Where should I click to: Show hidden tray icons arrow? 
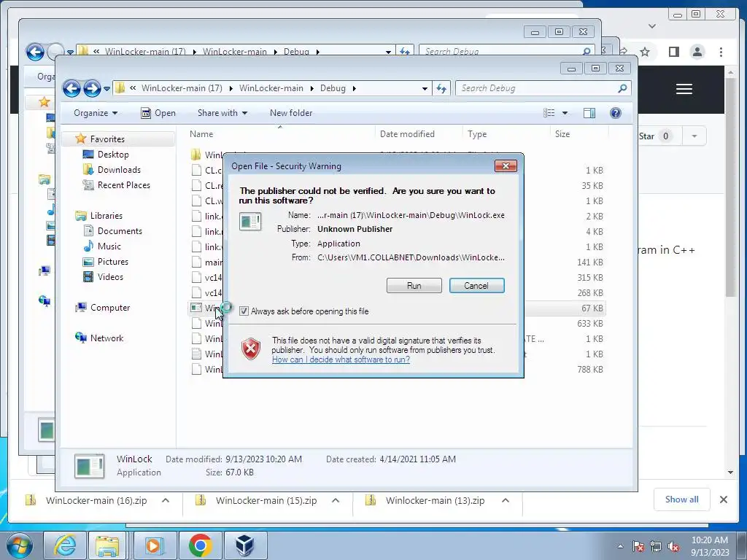coord(620,546)
